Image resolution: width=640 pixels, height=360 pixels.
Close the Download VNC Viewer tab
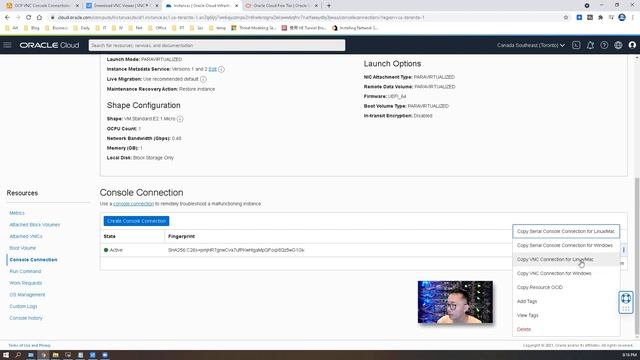(x=157, y=6)
